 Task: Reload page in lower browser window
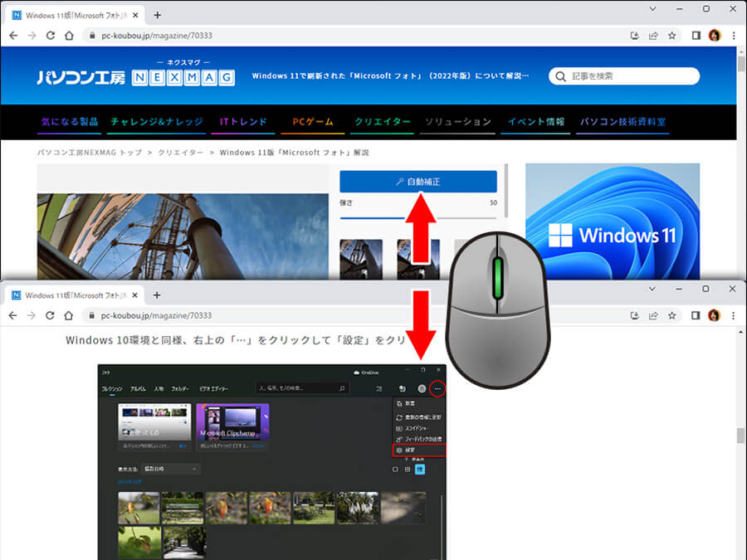click(x=50, y=315)
